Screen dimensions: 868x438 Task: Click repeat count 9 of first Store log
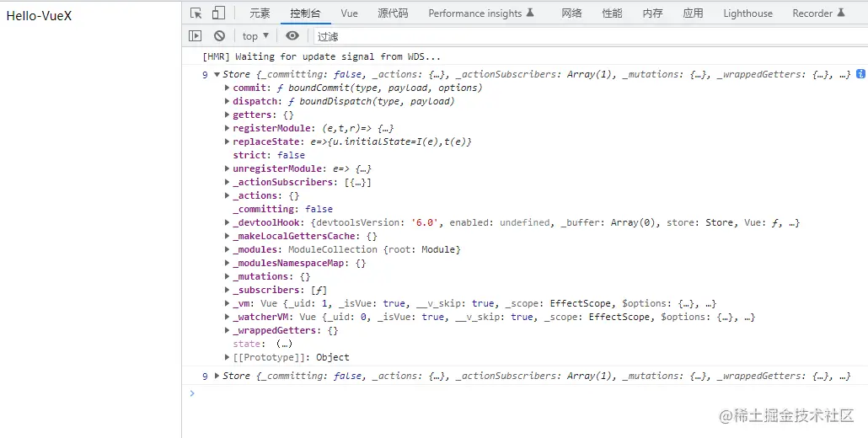pyautogui.click(x=205, y=75)
